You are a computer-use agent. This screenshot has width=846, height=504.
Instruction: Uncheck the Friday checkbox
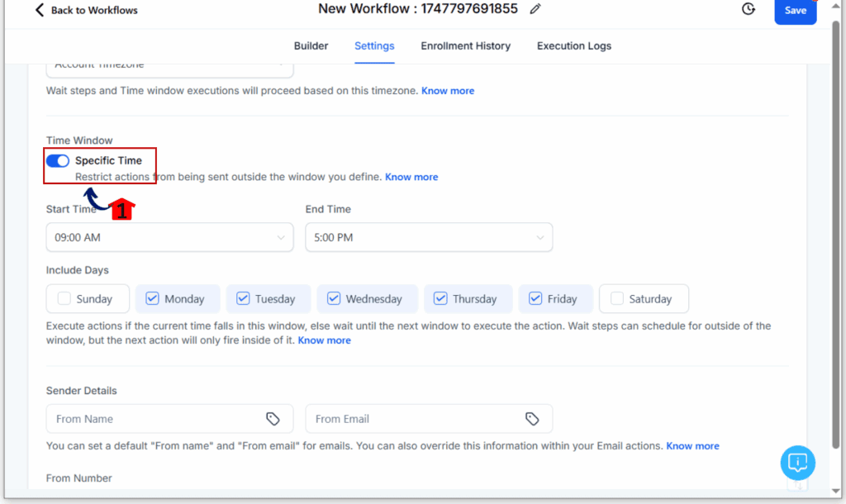535,298
